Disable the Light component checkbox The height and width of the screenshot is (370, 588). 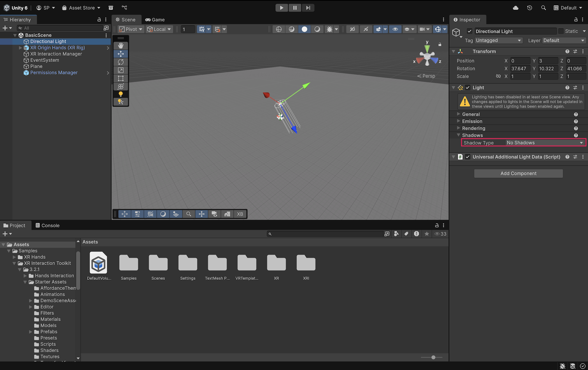point(468,88)
